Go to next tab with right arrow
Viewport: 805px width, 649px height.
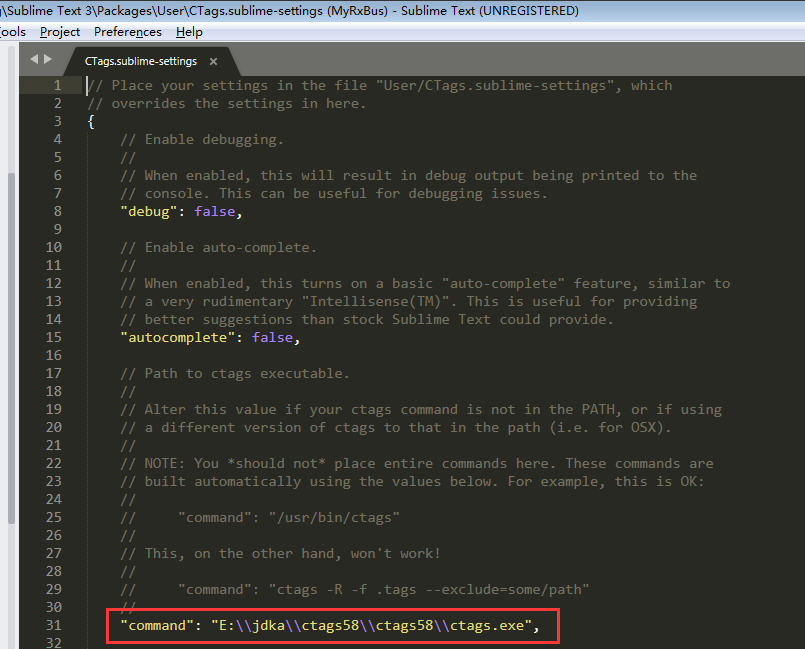pos(48,59)
